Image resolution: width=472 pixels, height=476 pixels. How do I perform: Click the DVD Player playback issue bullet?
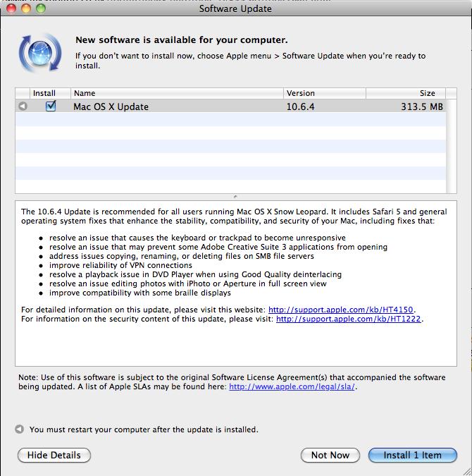[195, 274]
